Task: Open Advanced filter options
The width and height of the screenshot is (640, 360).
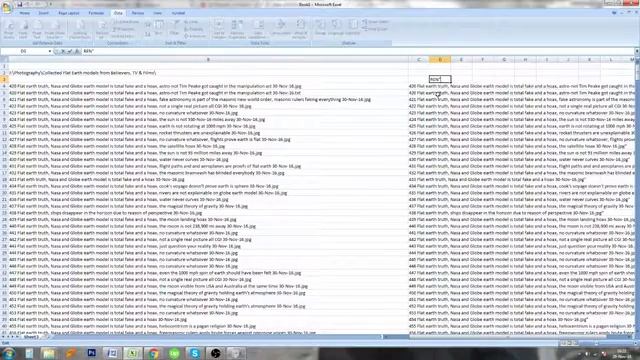Action: [x=195, y=36]
